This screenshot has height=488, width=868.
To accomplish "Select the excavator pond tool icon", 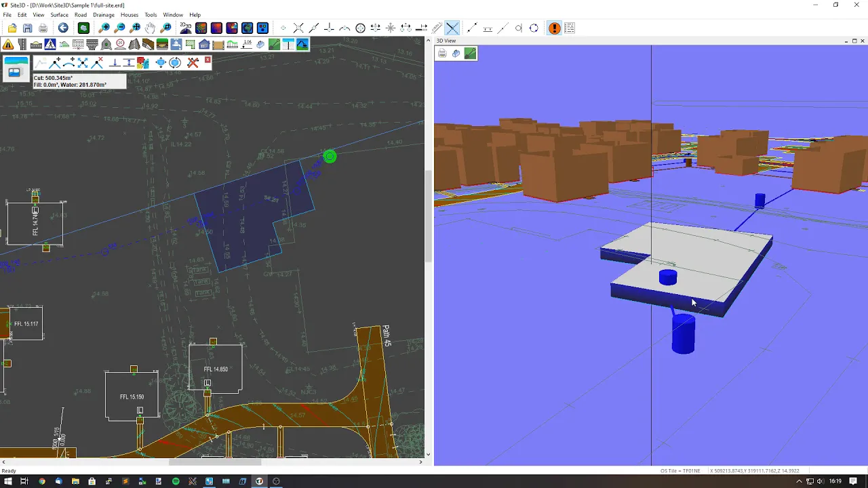I will 302,45.
